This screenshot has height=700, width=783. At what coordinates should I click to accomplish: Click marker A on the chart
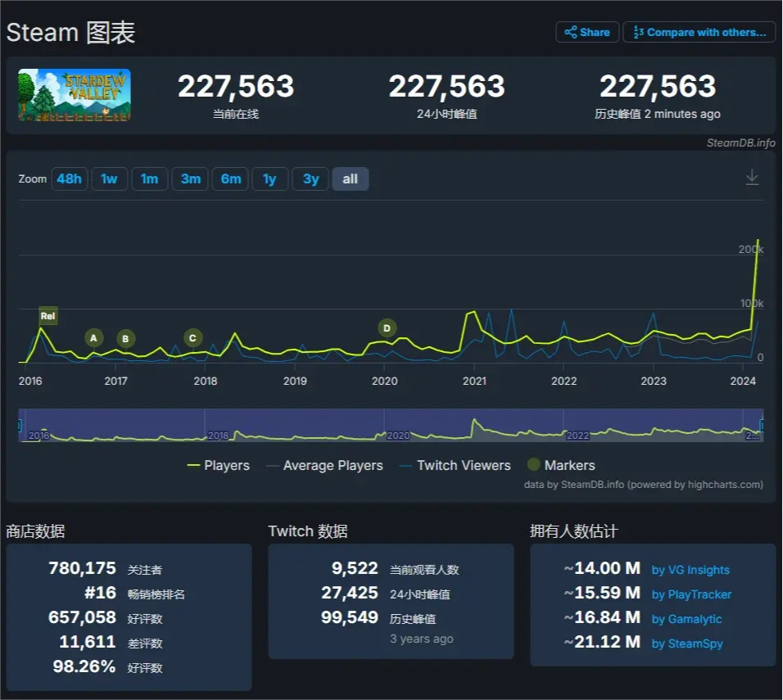click(x=93, y=338)
